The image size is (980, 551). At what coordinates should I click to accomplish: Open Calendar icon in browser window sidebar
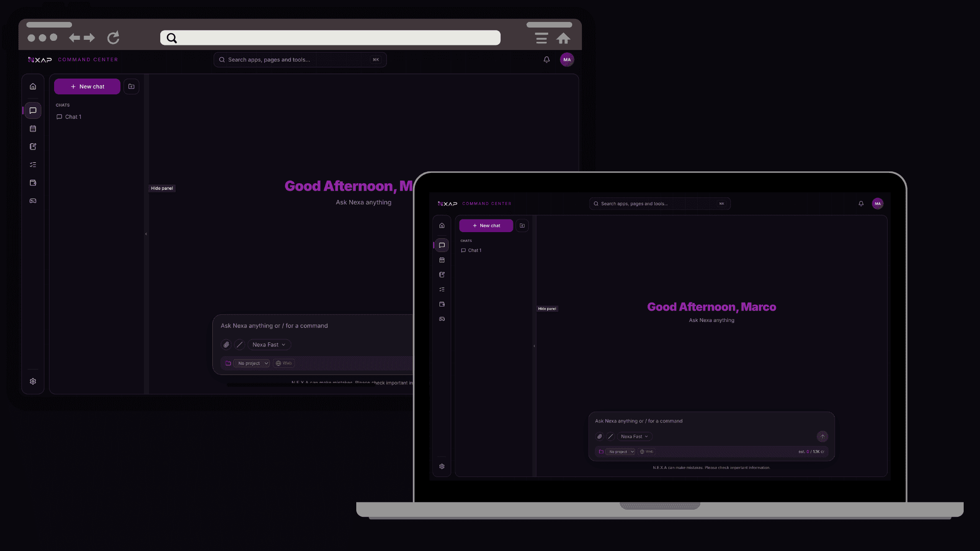33,129
